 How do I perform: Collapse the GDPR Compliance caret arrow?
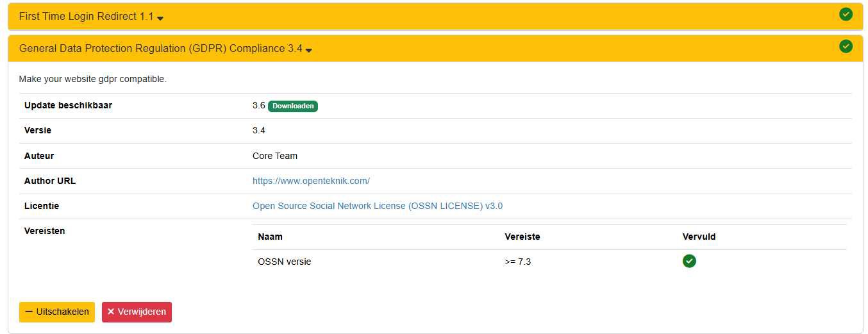[x=308, y=51]
